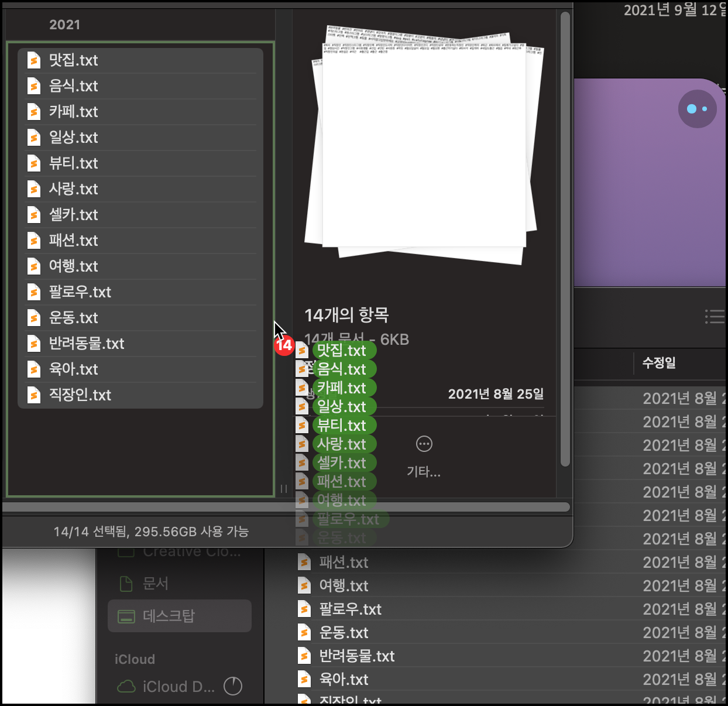Select the 카페.txt file icon in the 2021 column

pos(34,112)
